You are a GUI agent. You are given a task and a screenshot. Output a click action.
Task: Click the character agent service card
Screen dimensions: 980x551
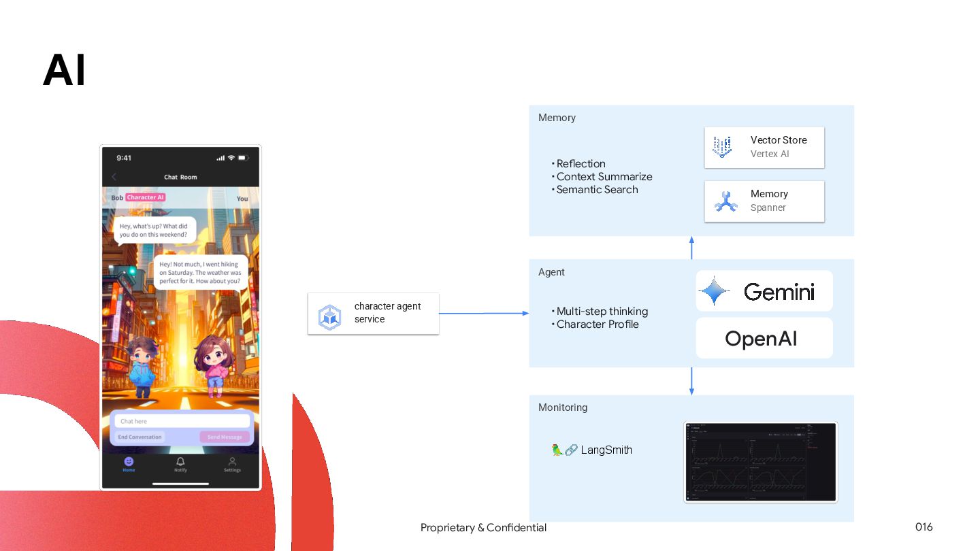pyautogui.click(x=373, y=314)
